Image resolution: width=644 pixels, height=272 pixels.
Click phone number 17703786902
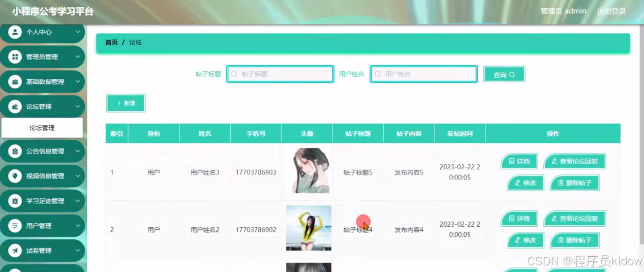point(256,230)
